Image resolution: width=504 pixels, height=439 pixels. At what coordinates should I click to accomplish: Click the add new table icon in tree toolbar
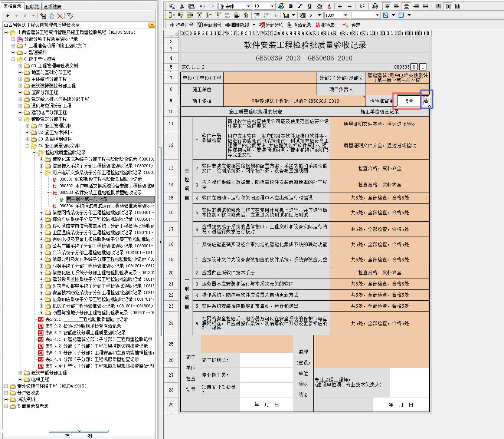click(43, 16)
